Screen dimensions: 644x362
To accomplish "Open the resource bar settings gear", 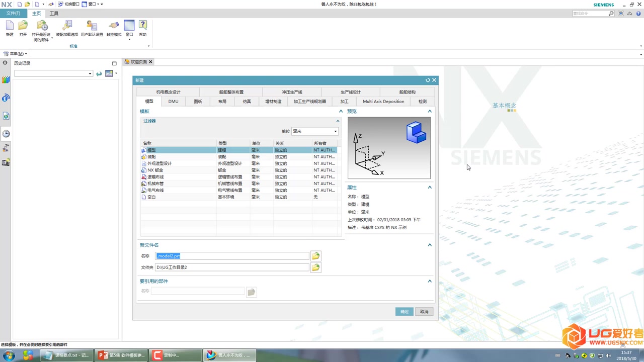I will [5, 63].
